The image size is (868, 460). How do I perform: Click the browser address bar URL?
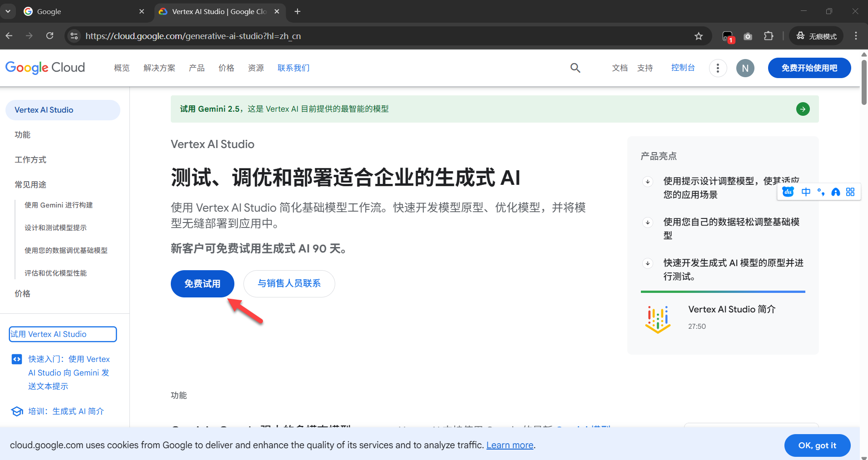(193, 36)
